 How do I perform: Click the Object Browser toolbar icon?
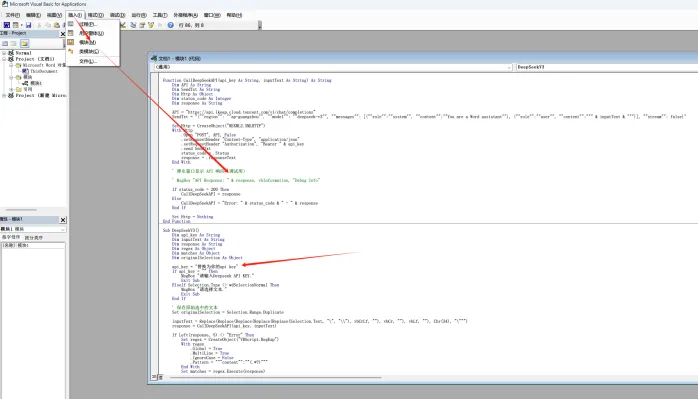click(150, 25)
